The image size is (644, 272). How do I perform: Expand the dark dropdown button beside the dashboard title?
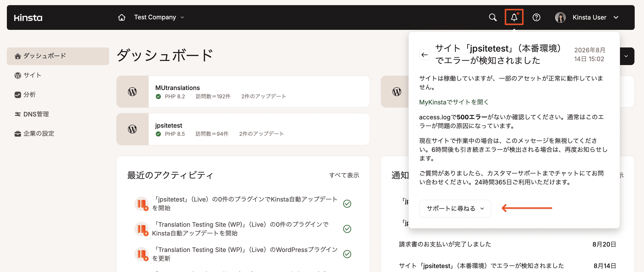click(x=627, y=56)
